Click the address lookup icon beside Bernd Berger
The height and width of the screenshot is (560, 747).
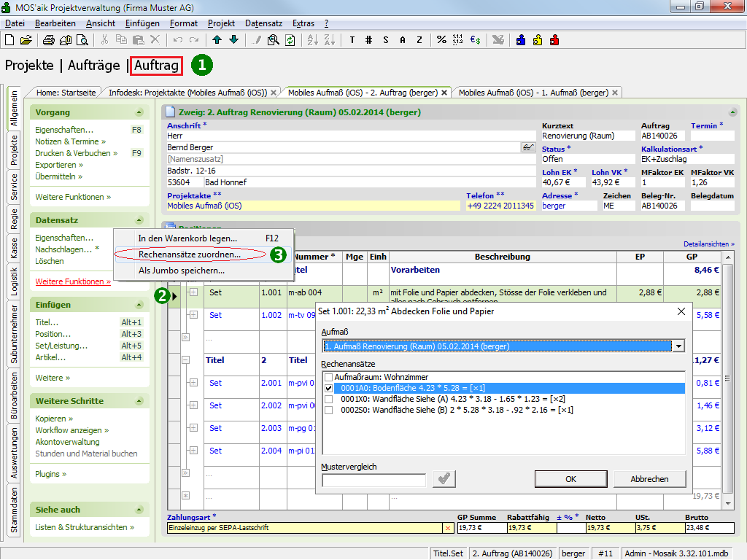point(528,147)
